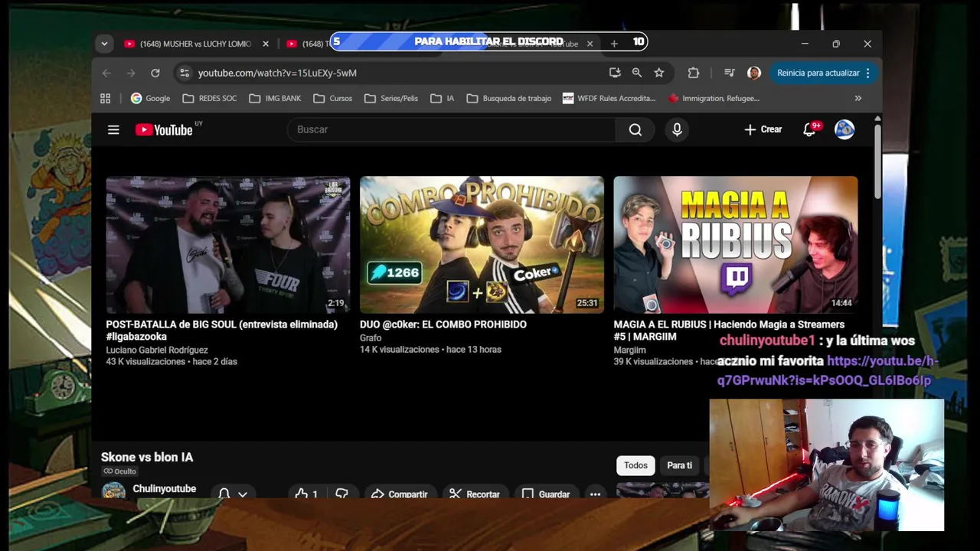Viewport: 980px width, 551px height.
Task: Open WFDF Rules Accredita bookmark
Action: tap(609, 98)
